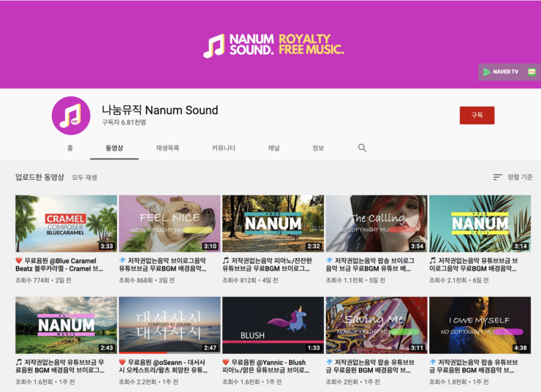Click the 업로드한 동영상 heading
The width and height of the screenshot is (541, 392).
pyautogui.click(x=39, y=178)
